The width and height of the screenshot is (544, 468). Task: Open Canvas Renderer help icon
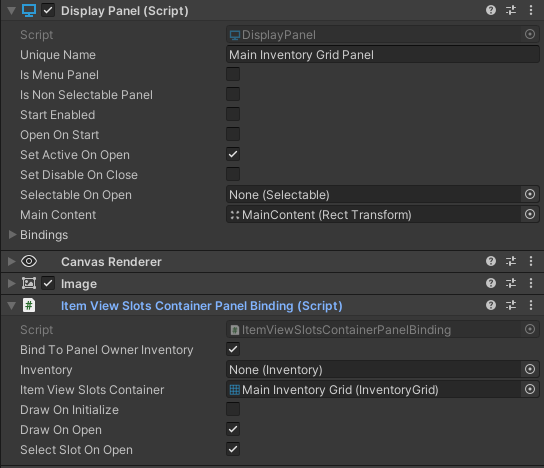(491, 261)
